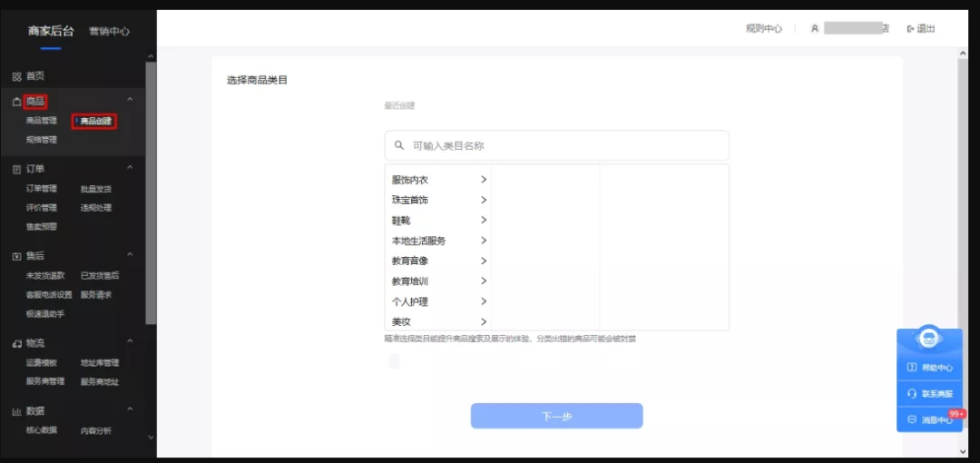Screen dimensions: 980x463
Task: Click the 售后 section icon
Action: (17, 256)
